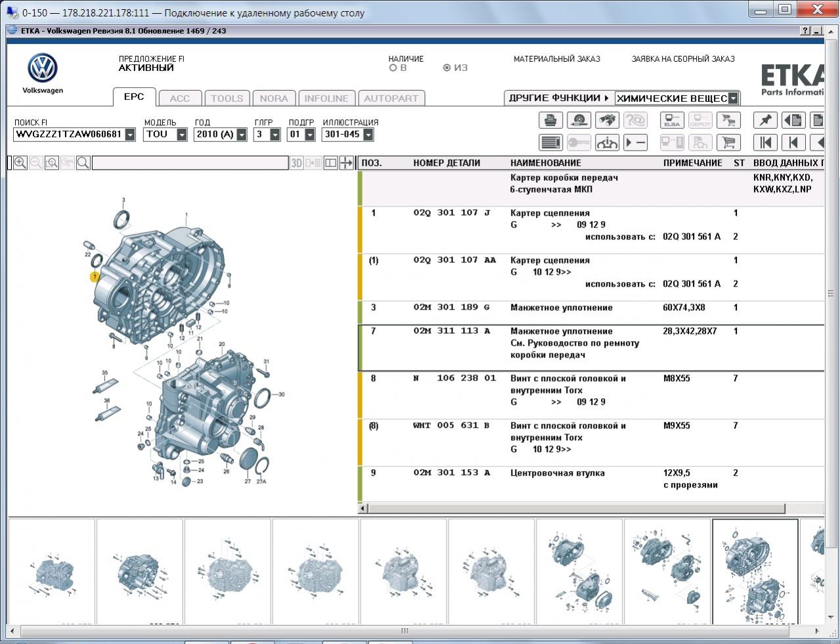Open the lined list view icon

click(x=551, y=142)
